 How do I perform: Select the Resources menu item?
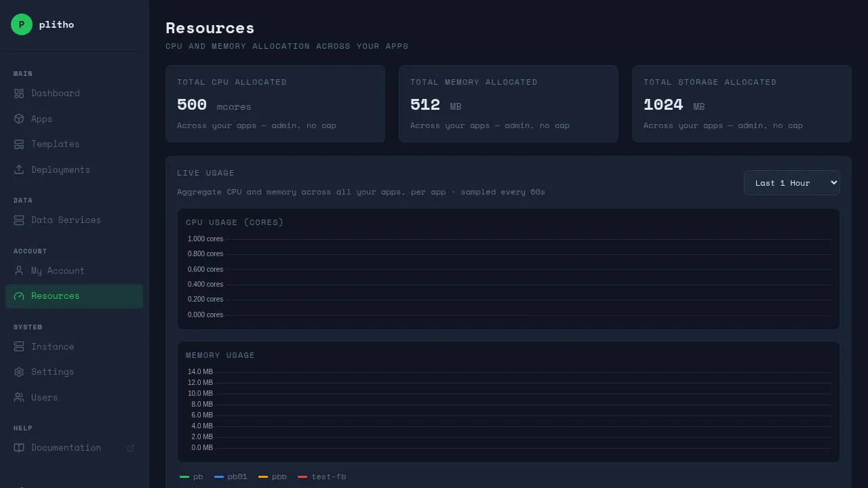click(x=74, y=296)
